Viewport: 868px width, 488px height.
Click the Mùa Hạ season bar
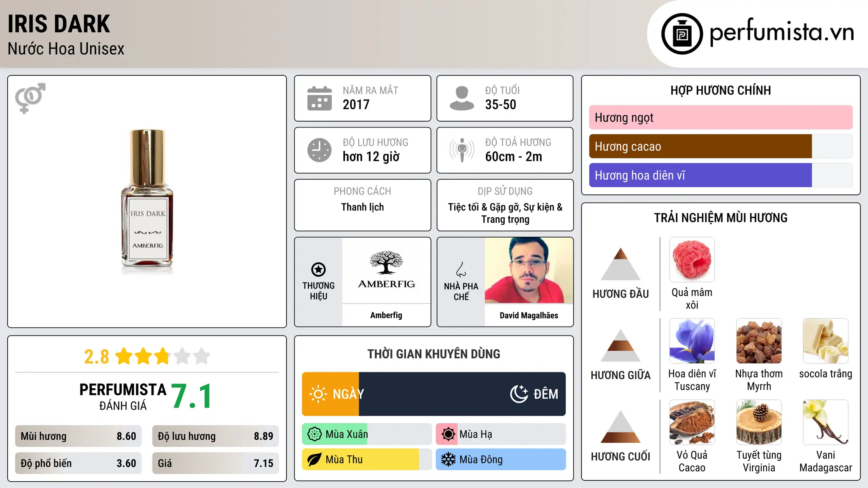(501, 434)
